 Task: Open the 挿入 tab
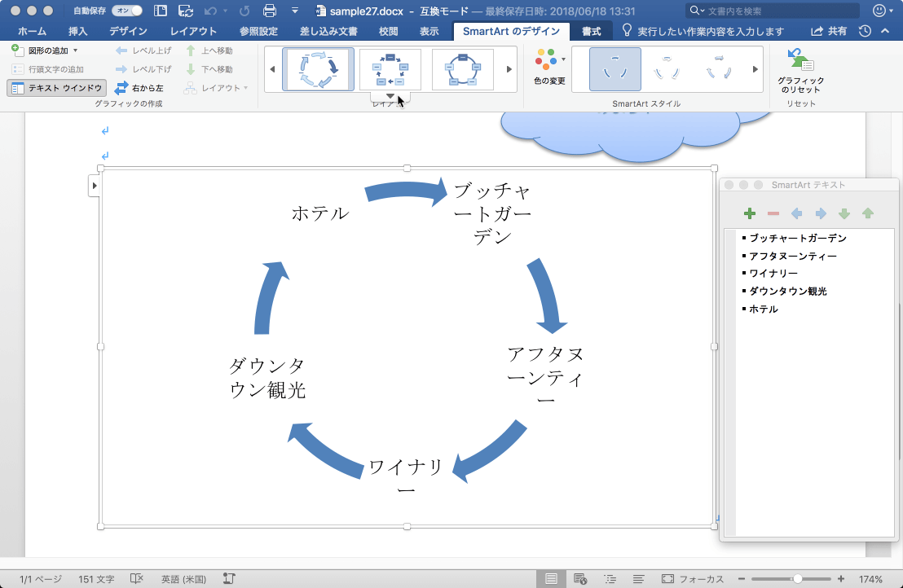77,31
